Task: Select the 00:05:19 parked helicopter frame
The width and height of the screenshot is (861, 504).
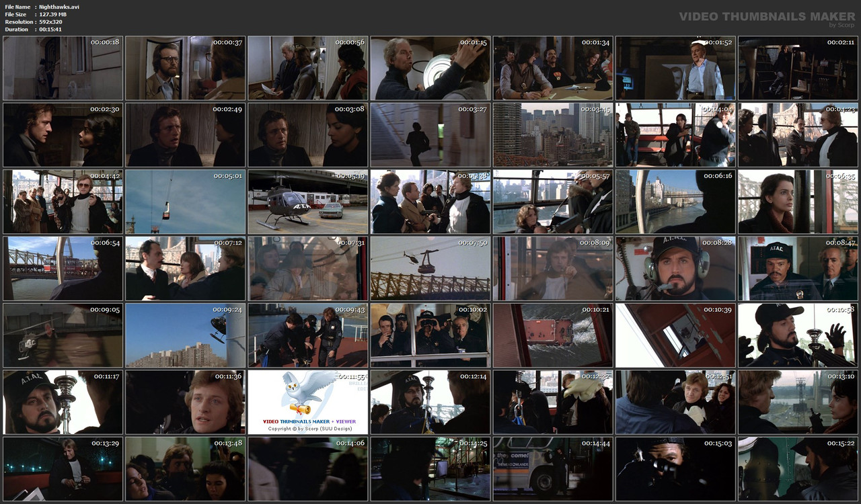Action: [x=308, y=202]
